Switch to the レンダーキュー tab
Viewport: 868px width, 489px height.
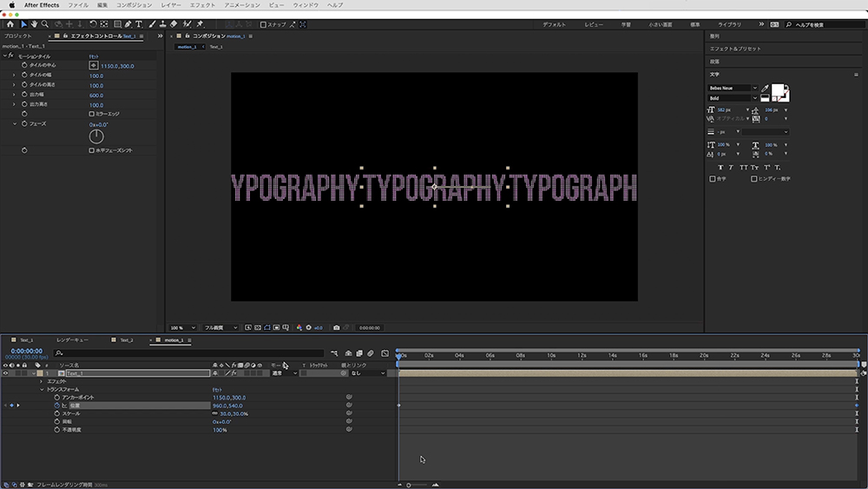pos(72,340)
